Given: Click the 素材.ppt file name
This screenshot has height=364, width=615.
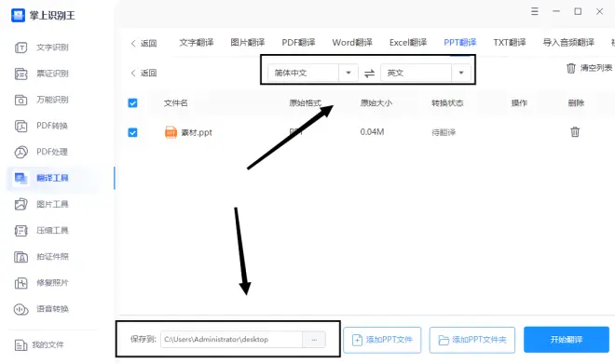Looking at the screenshot, I should click(x=197, y=132).
